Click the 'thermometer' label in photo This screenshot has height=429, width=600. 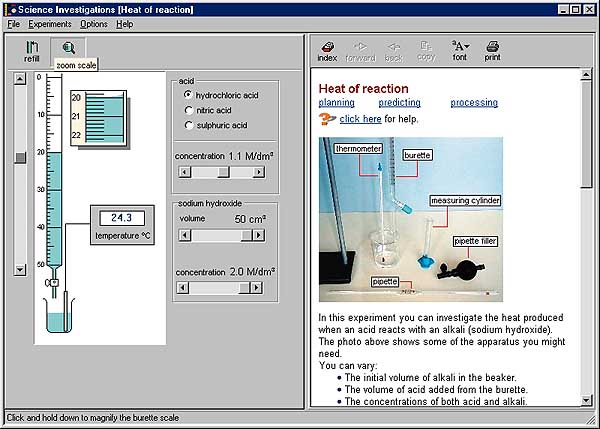[359, 148]
